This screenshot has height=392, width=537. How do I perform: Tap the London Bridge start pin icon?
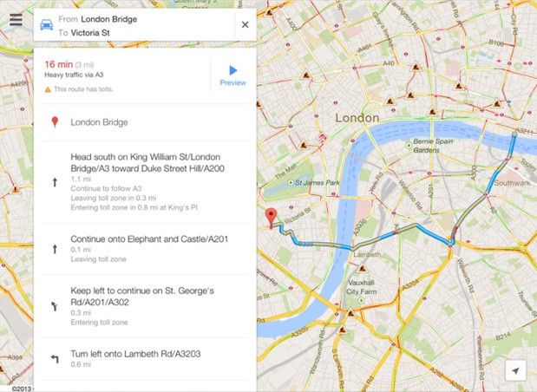click(55, 122)
